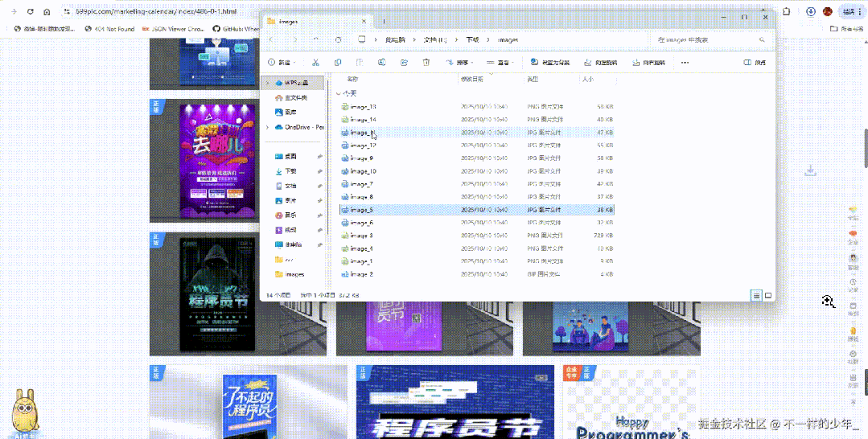The image size is (868, 439).
Task: Click the browser profile avatar
Action: [828, 11]
